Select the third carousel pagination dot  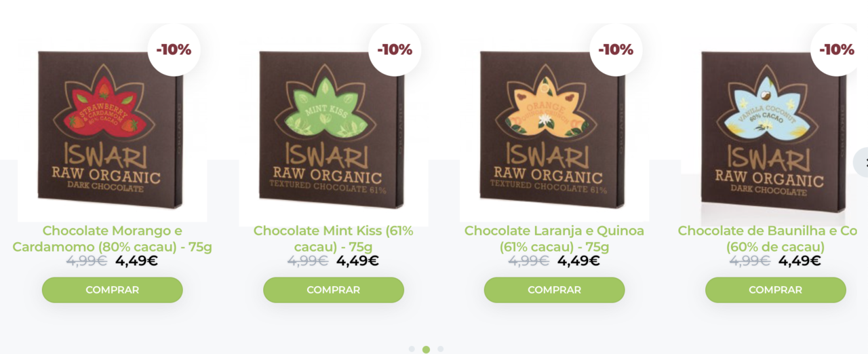click(x=441, y=349)
